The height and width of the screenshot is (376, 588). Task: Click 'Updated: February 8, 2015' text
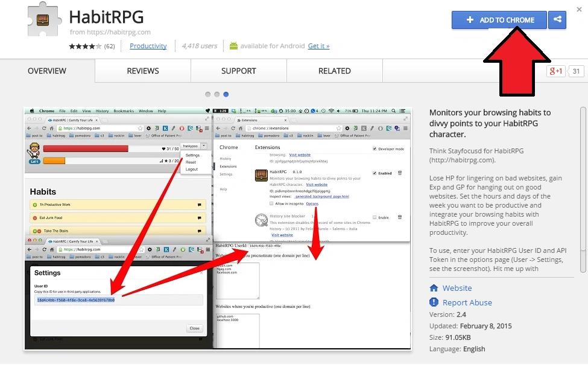pyautogui.click(x=470, y=326)
